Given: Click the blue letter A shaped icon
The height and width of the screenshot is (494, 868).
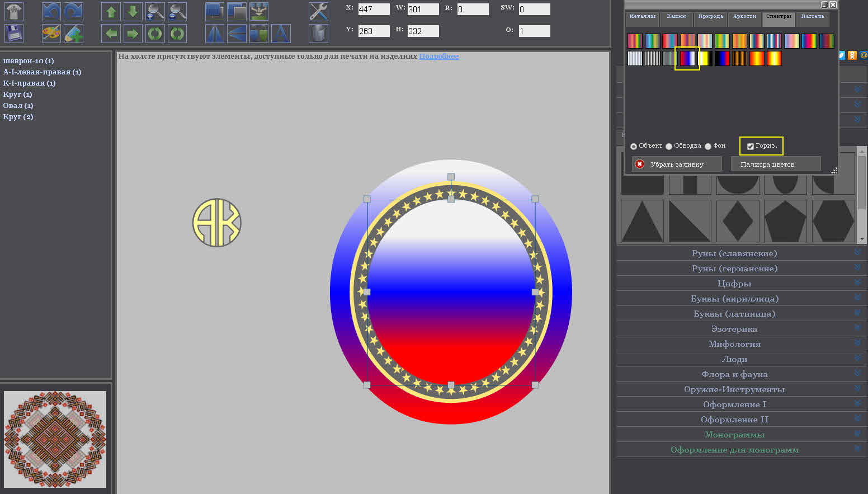Looking at the screenshot, I should click(281, 34).
